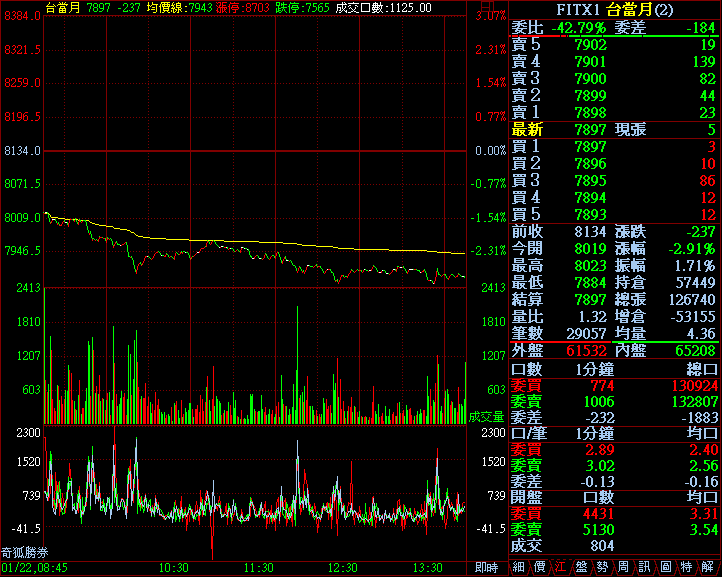Click the 外盤 61532 value
The height and width of the screenshot is (577, 722).
pos(587,351)
